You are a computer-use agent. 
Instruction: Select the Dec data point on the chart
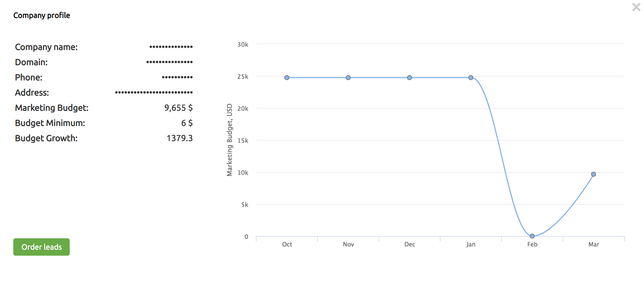410,78
